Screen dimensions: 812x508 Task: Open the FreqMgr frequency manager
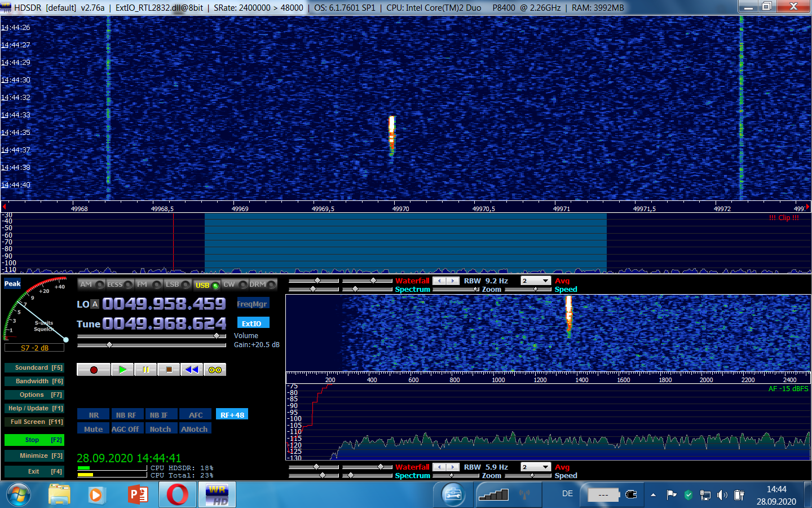[x=252, y=304]
